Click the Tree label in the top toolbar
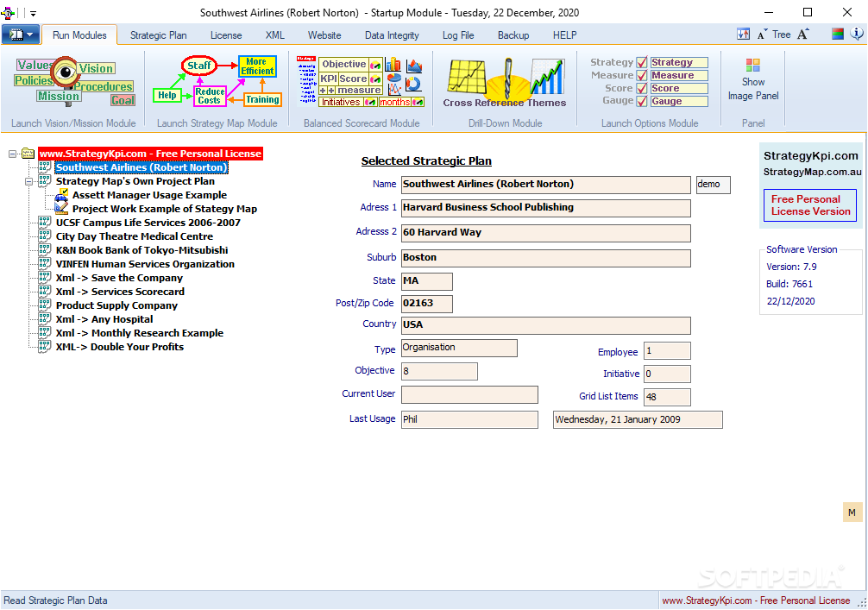Screen dimensions: 868x610 click(x=781, y=35)
